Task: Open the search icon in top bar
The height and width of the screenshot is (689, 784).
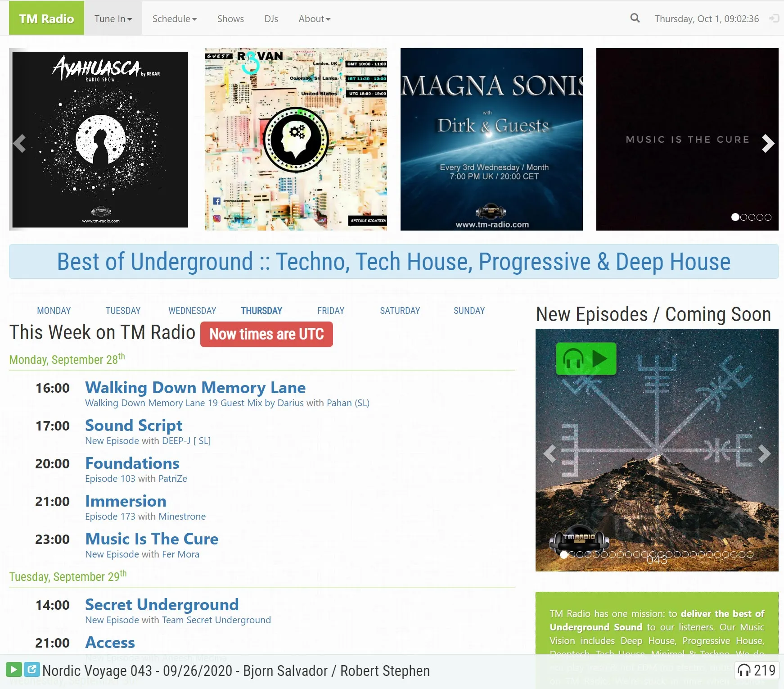Action: tap(635, 18)
